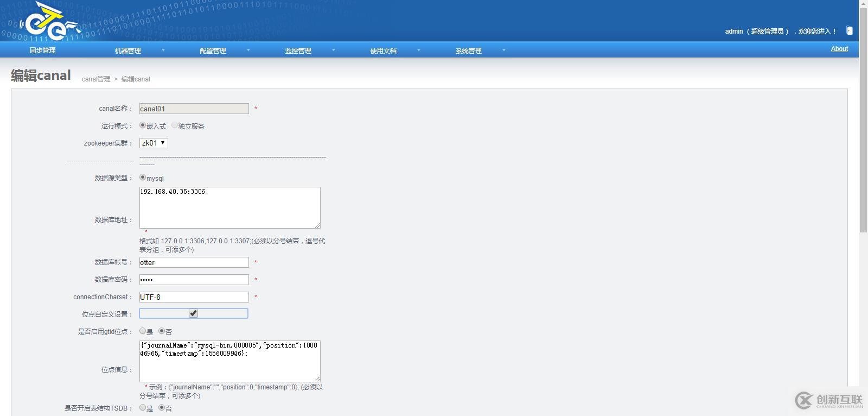Click the 创新互联 watermark logo
Viewport: 868px width, 416px height.
coord(829,400)
